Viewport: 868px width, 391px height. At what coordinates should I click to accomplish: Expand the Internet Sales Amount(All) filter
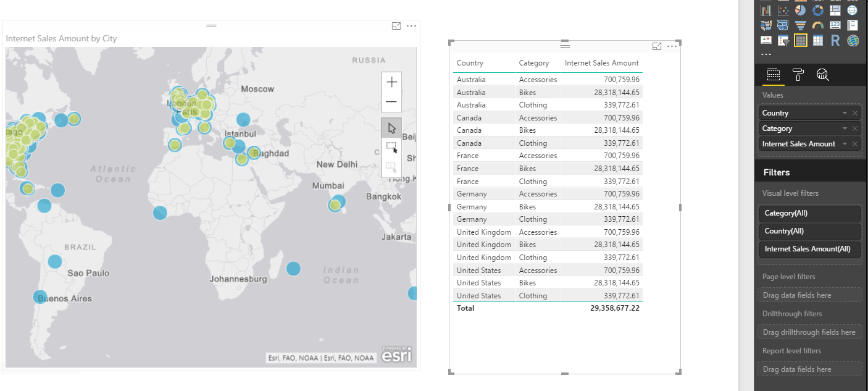point(809,249)
